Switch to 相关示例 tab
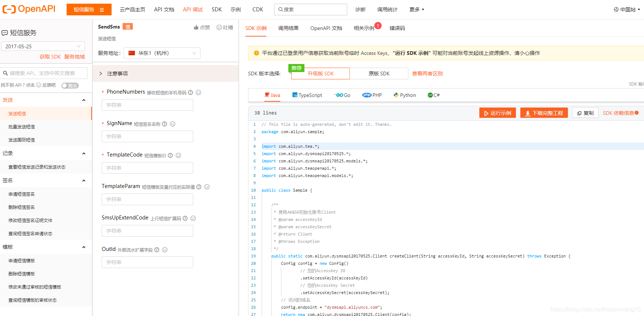This screenshot has width=644, height=316. coord(364,28)
